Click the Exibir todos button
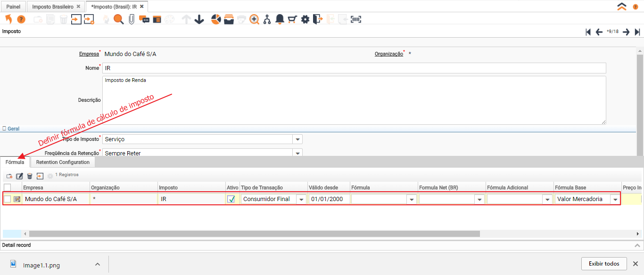The height and width of the screenshot is (275, 644). coord(604,264)
